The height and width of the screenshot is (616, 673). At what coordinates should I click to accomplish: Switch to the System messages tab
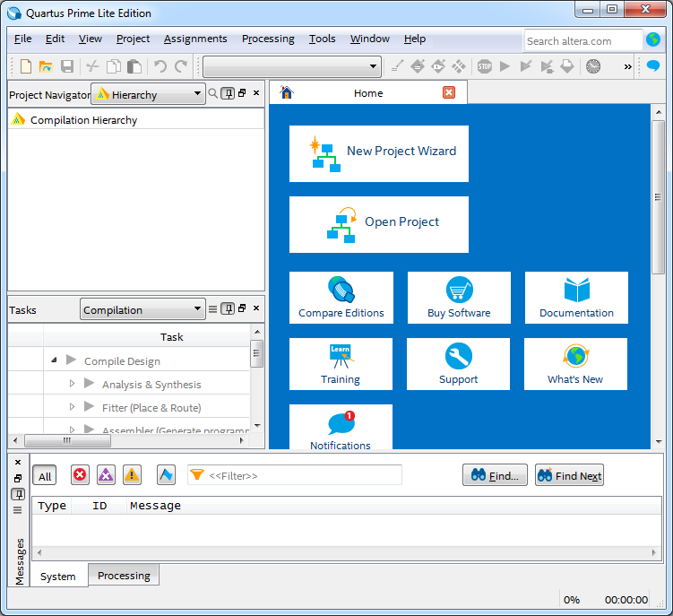58,576
